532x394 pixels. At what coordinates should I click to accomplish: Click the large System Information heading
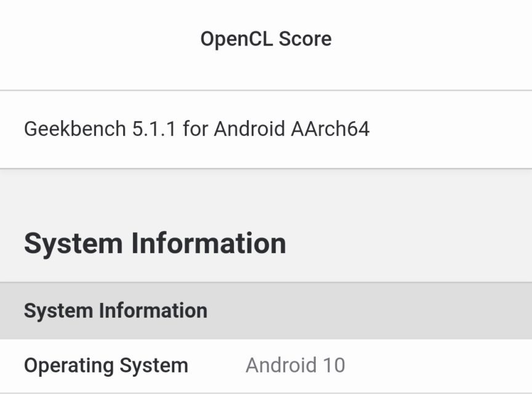(155, 243)
